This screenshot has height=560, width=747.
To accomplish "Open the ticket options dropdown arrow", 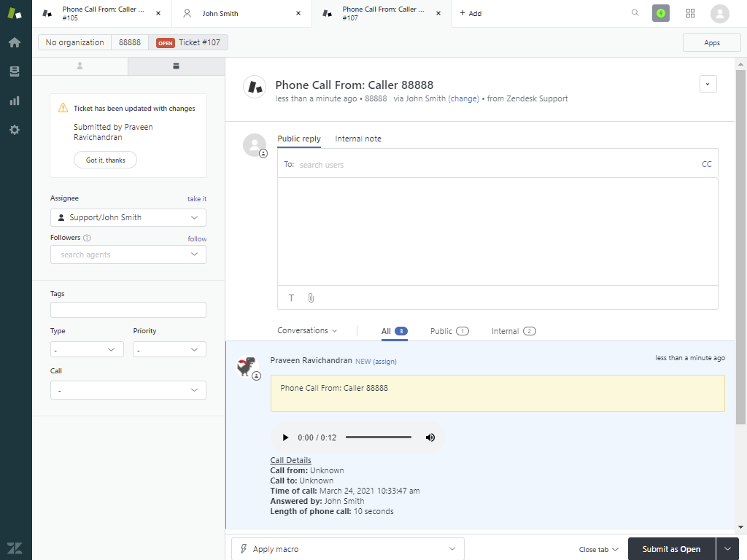I will click(x=708, y=85).
